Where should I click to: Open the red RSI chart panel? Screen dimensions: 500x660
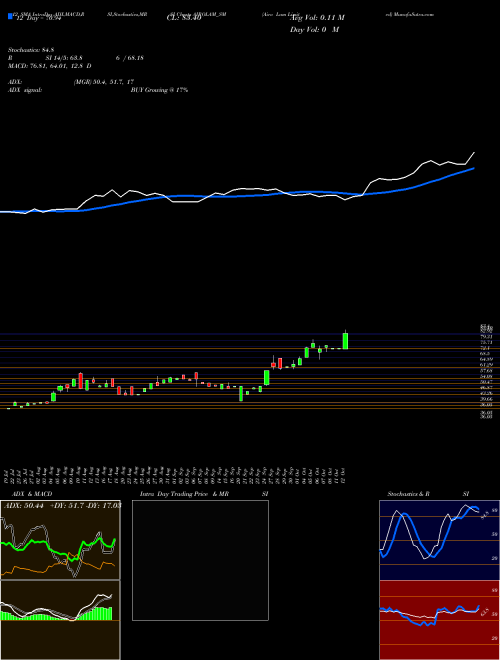[439, 620]
